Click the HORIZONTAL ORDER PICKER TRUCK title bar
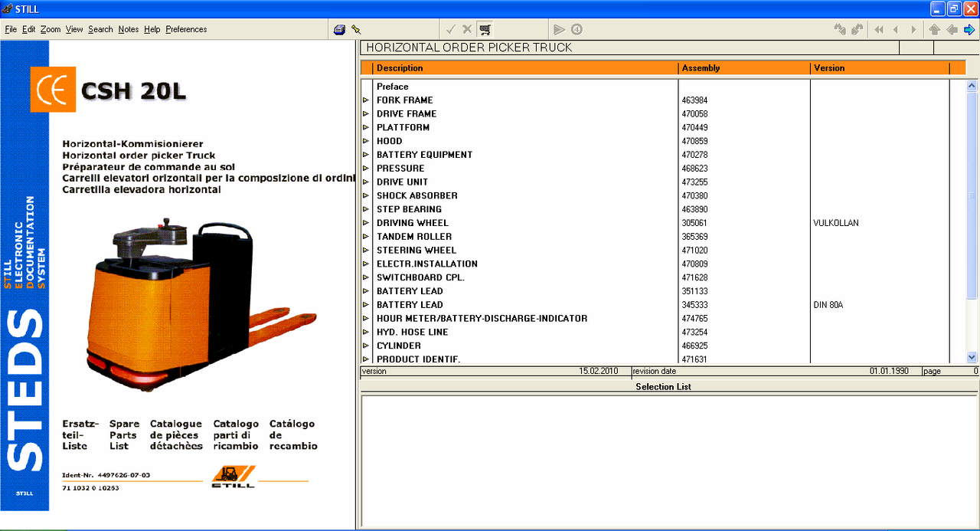The width and height of the screenshot is (980, 531). tap(629, 48)
